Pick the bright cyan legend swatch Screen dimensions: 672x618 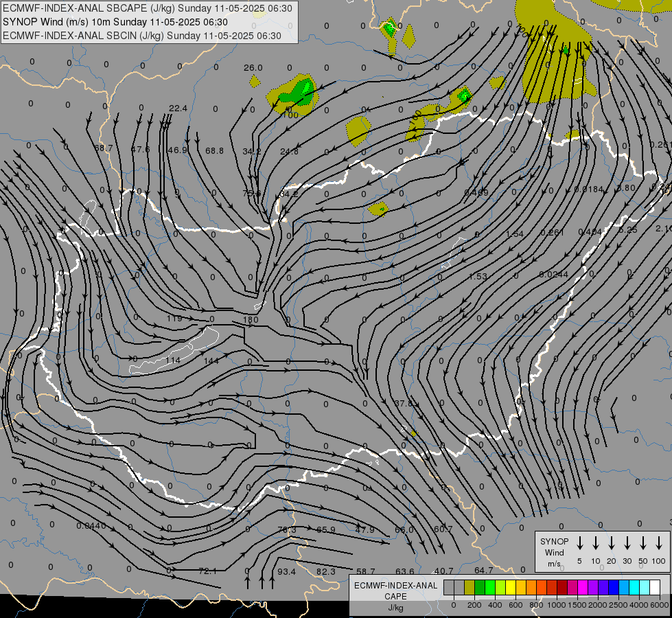tap(634, 587)
